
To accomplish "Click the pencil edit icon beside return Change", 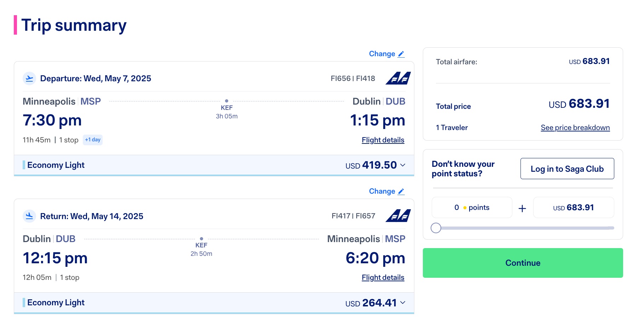I will point(401,191).
